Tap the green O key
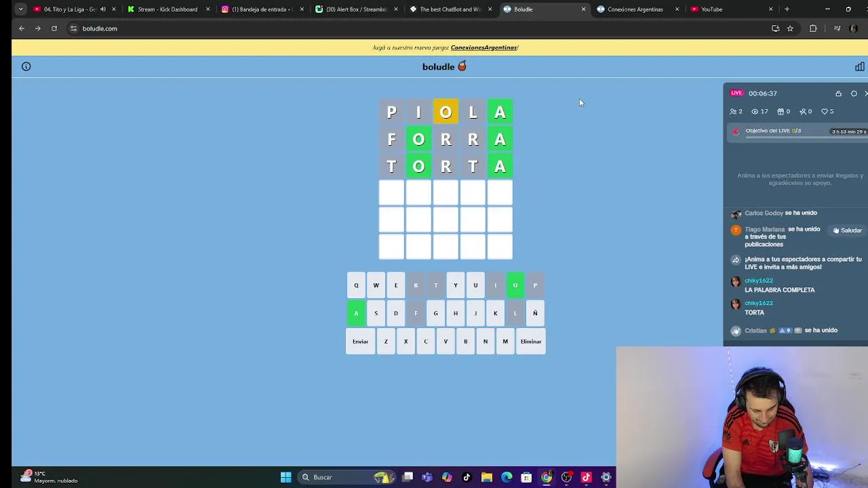Screen dimensions: 868x488 pos(515,285)
